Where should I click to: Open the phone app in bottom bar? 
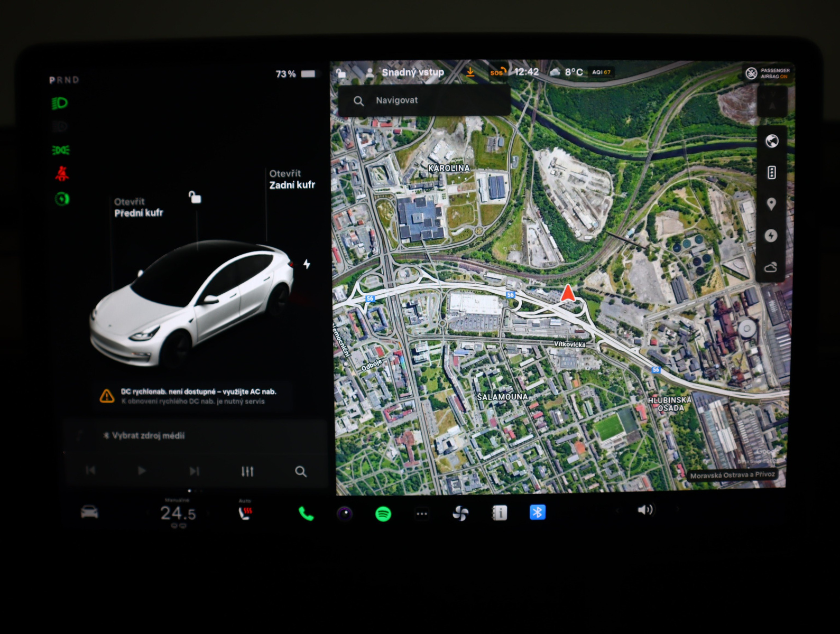306,514
